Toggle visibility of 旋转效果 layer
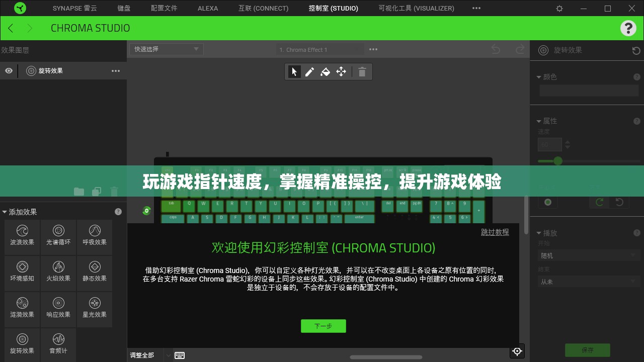This screenshot has height=362, width=644. click(9, 71)
